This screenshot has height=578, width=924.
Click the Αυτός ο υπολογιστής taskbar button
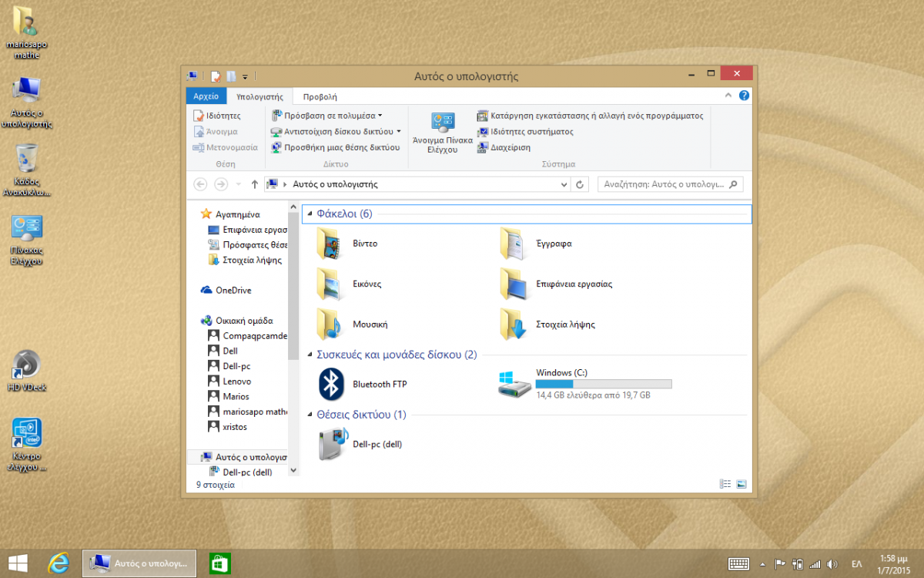139,563
